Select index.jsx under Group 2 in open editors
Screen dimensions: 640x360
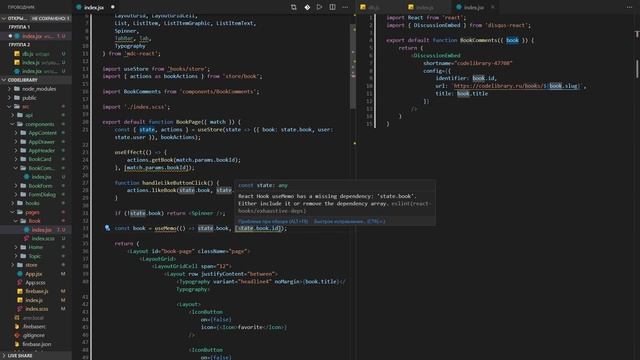36,71
